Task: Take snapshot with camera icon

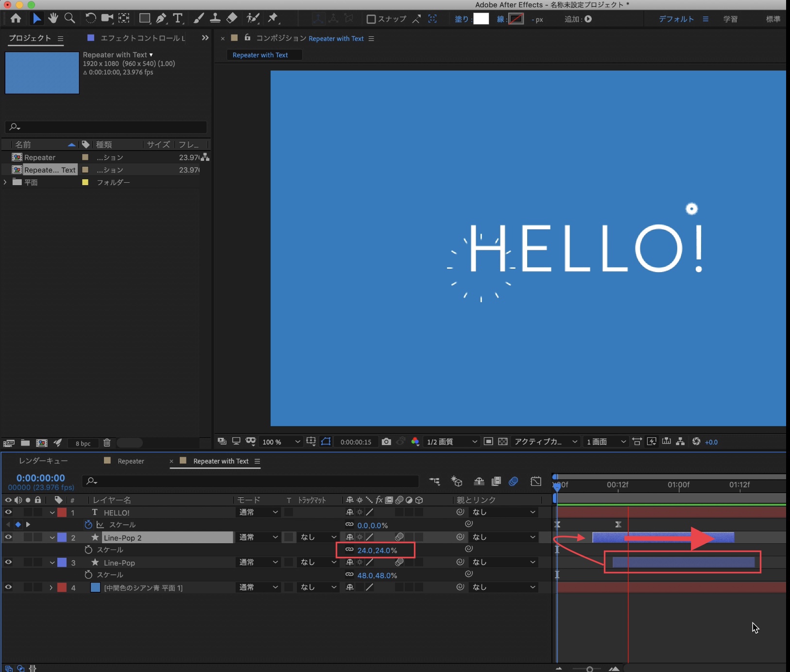Action: 386,442
